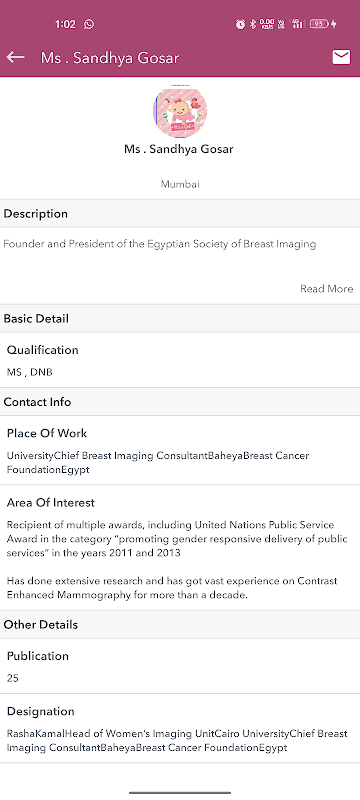Expand description with Read More

pyautogui.click(x=326, y=289)
